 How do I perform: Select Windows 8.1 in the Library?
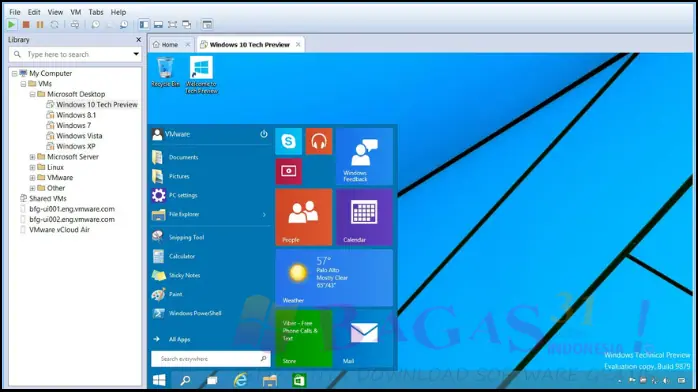tap(76, 115)
